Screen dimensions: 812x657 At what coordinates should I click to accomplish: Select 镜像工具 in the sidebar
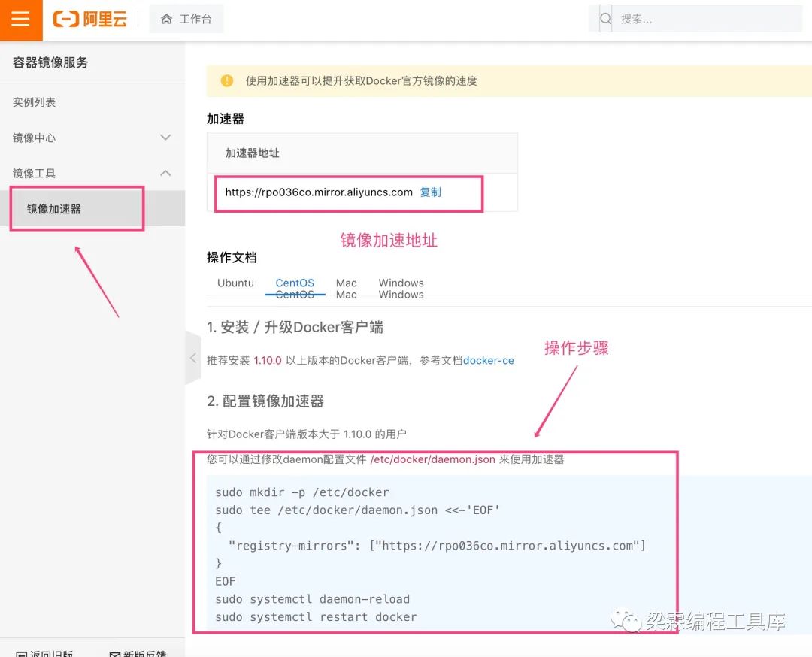point(34,173)
